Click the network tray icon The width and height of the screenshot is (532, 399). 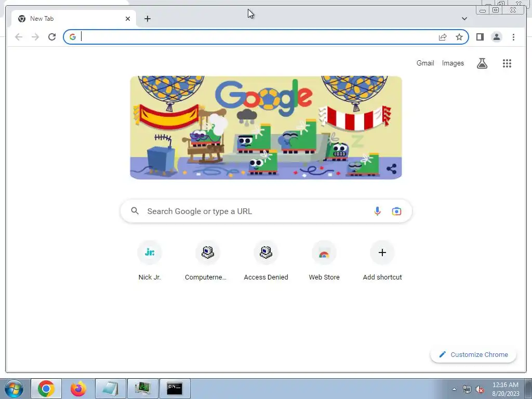tap(467, 389)
